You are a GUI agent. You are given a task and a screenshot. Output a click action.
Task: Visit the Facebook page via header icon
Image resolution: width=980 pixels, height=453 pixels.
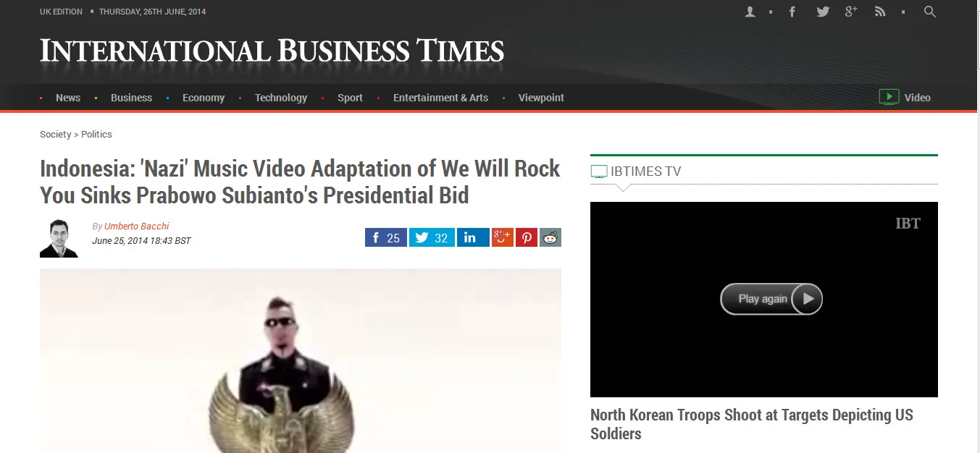point(792,12)
